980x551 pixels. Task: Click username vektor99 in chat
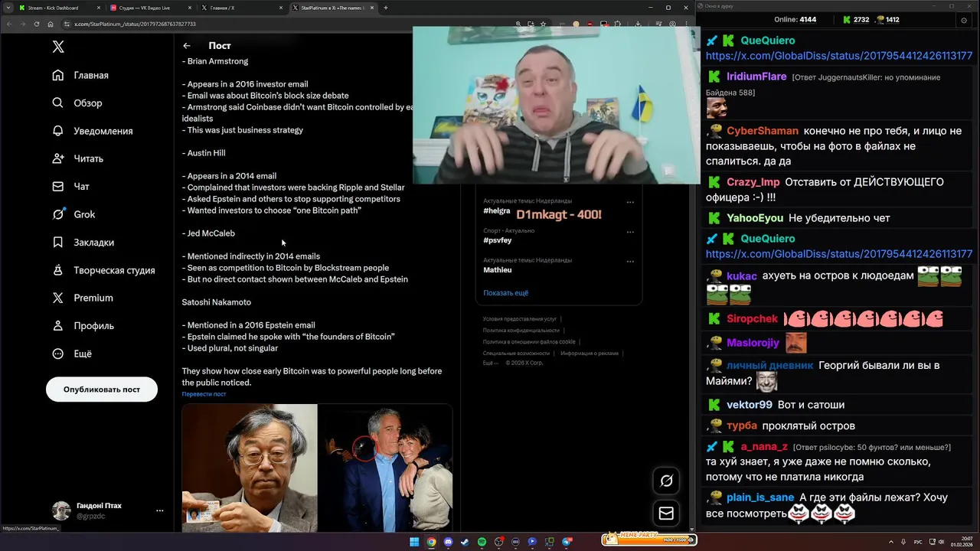click(x=750, y=404)
